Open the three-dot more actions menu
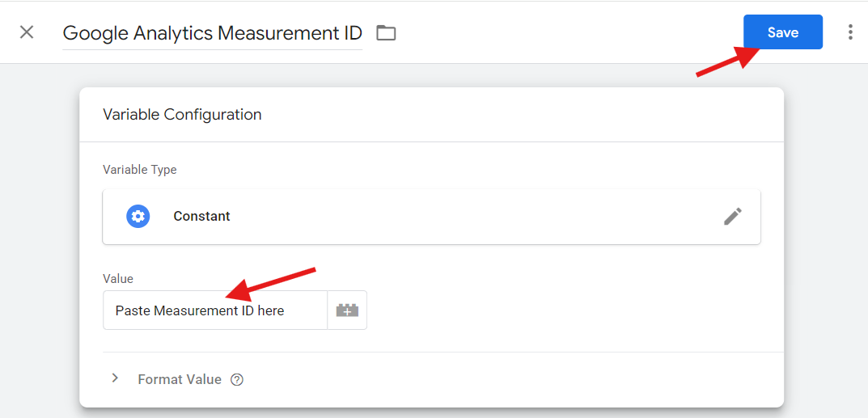 pos(850,32)
